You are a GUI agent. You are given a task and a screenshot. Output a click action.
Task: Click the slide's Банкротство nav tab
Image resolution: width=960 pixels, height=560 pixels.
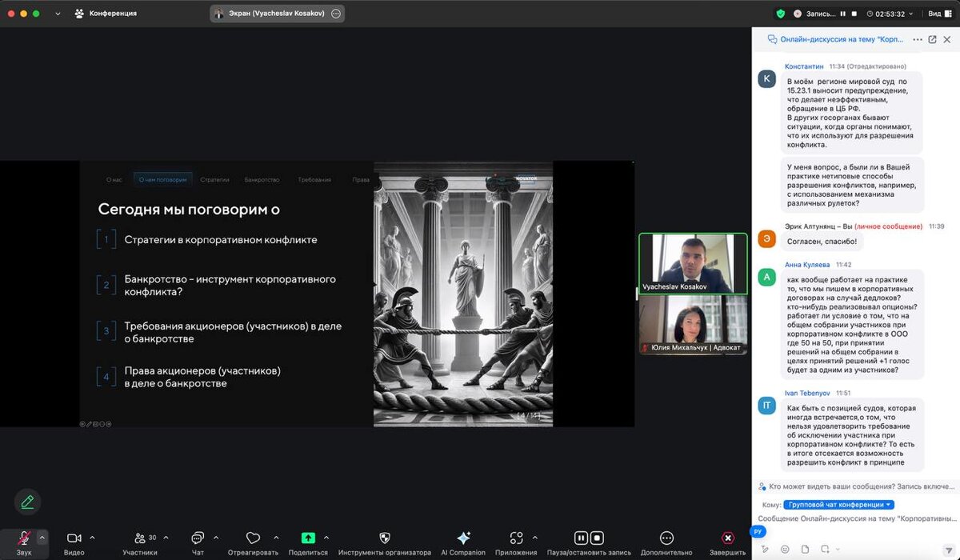coord(262,180)
